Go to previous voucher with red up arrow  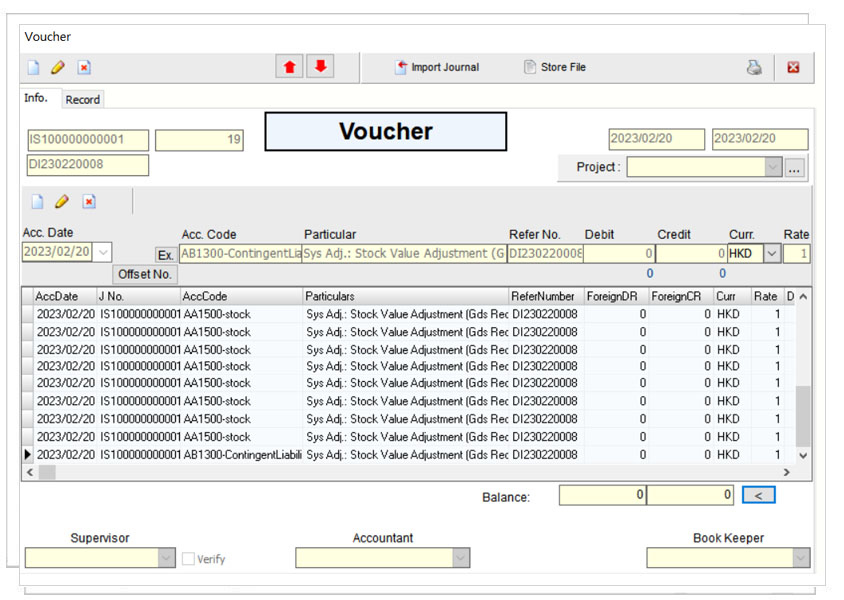click(x=290, y=67)
